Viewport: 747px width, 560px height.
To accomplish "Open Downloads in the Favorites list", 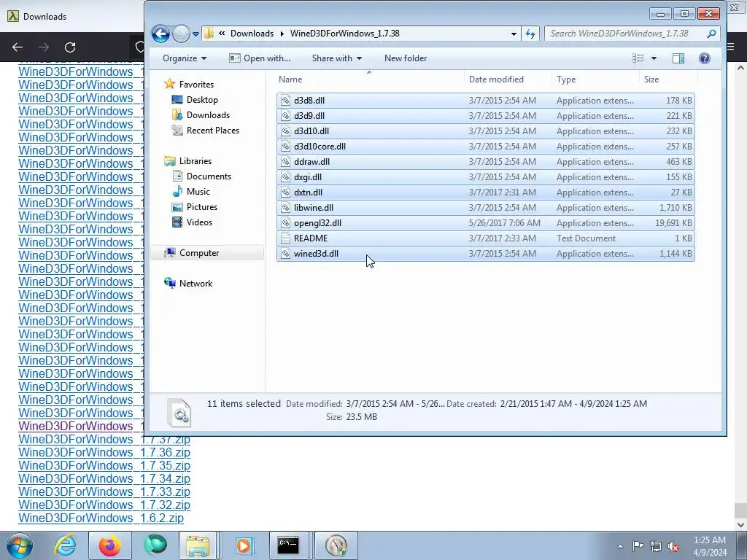I will pyautogui.click(x=201, y=114).
